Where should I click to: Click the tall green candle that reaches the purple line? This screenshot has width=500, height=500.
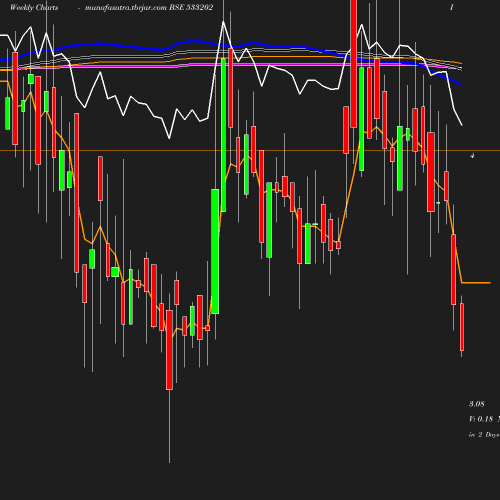(223, 135)
